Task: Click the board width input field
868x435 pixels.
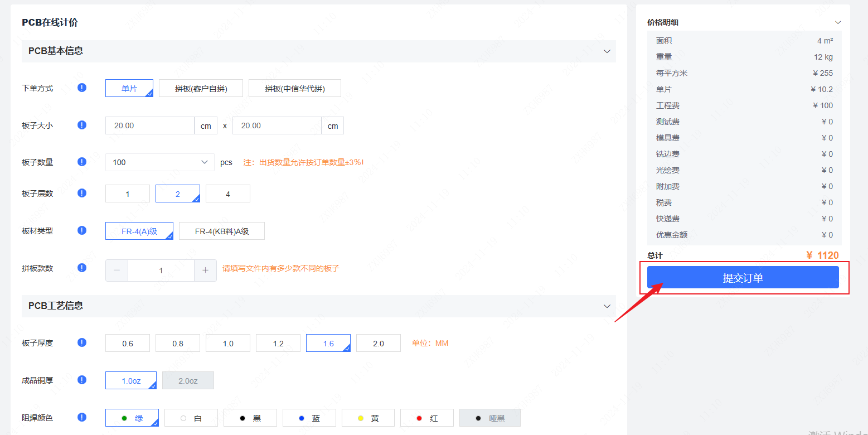Action: click(x=149, y=125)
